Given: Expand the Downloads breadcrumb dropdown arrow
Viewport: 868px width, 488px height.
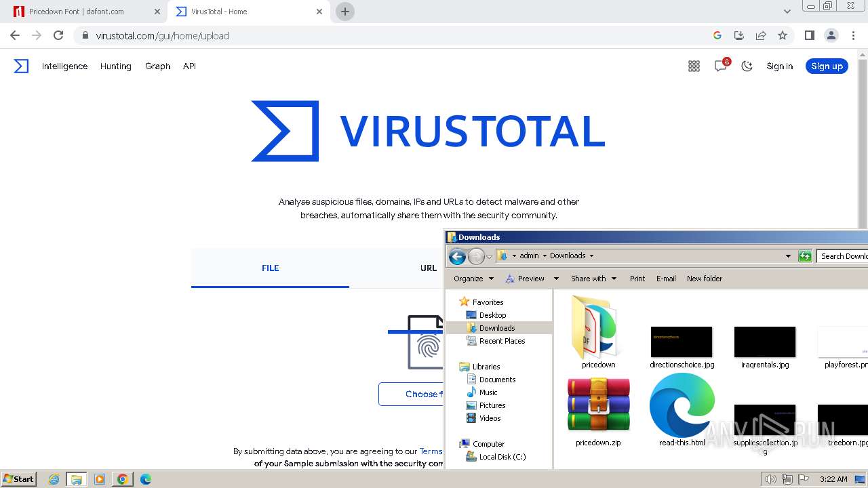Looking at the screenshot, I should click(591, 256).
